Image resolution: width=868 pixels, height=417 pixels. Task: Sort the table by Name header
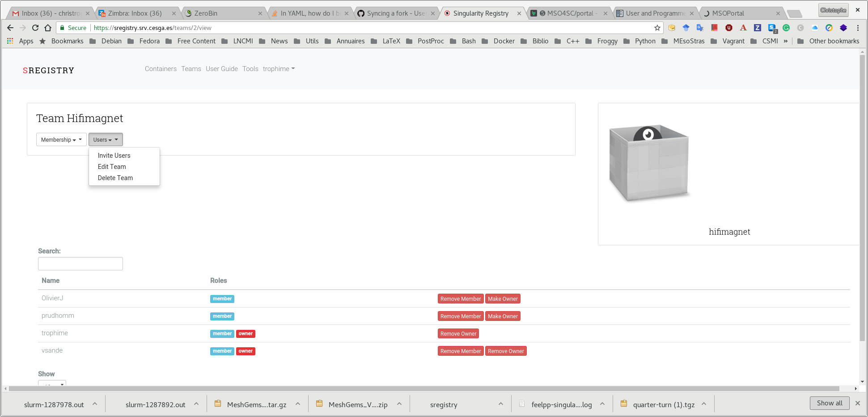click(x=51, y=281)
